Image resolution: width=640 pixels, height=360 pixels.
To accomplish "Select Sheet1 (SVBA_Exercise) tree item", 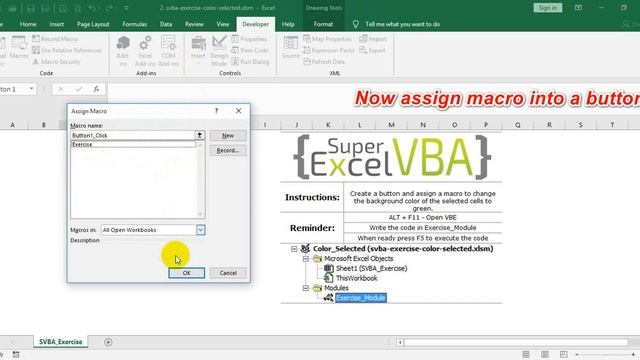I will point(371,268).
